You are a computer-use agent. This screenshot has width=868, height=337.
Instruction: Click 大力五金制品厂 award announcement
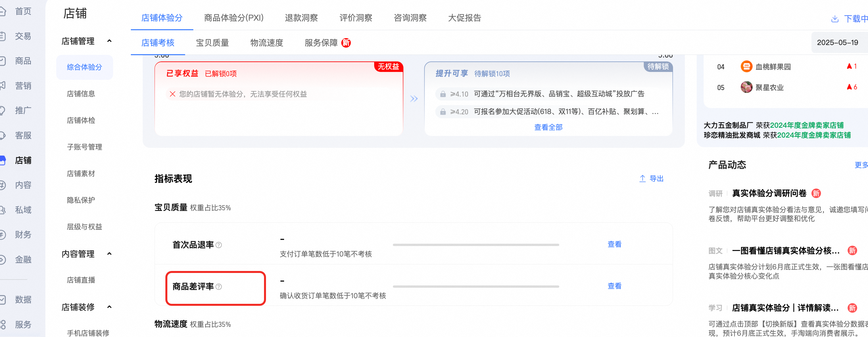[774, 125]
